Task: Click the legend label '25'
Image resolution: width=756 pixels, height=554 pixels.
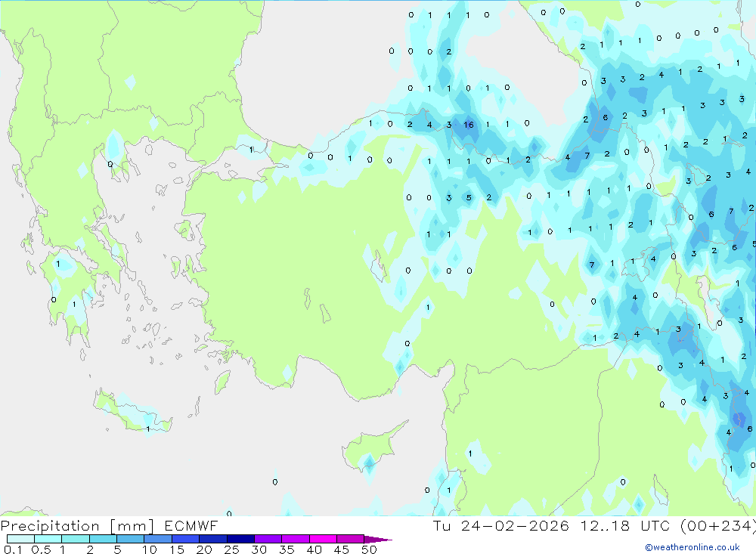Action: tap(231, 549)
